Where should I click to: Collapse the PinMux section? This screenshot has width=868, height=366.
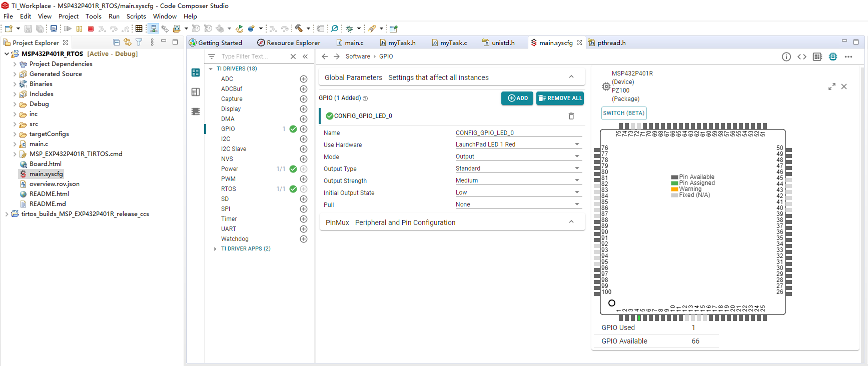(x=571, y=222)
